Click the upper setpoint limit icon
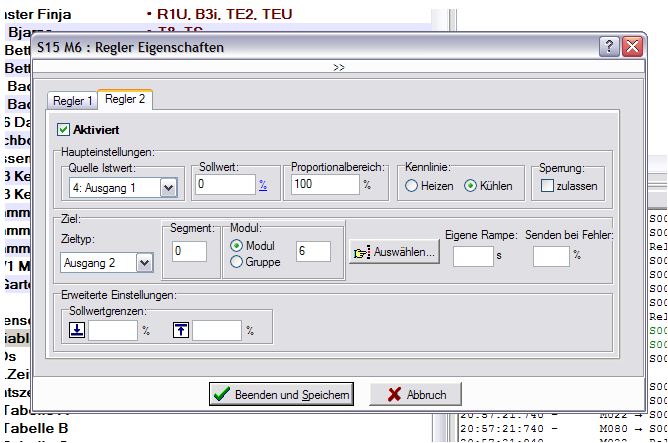The height and width of the screenshot is (443, 668). coord(180,330)
